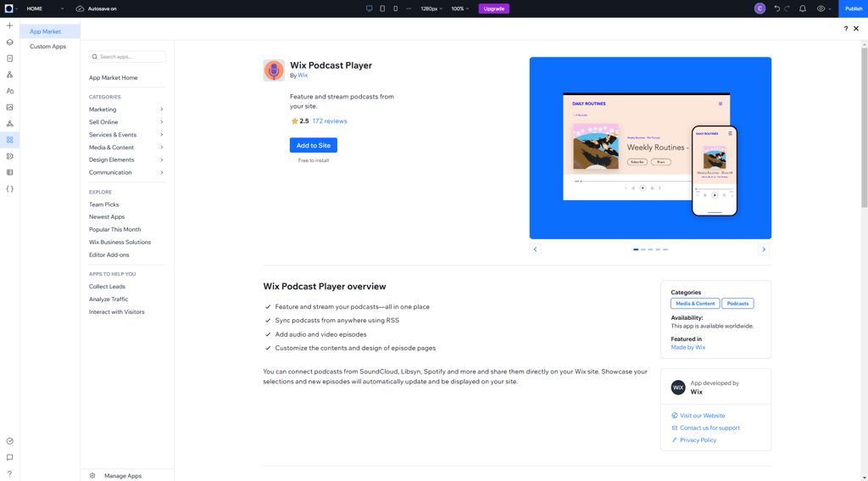Switch to mobile breakpoint icon

point(395,8)
